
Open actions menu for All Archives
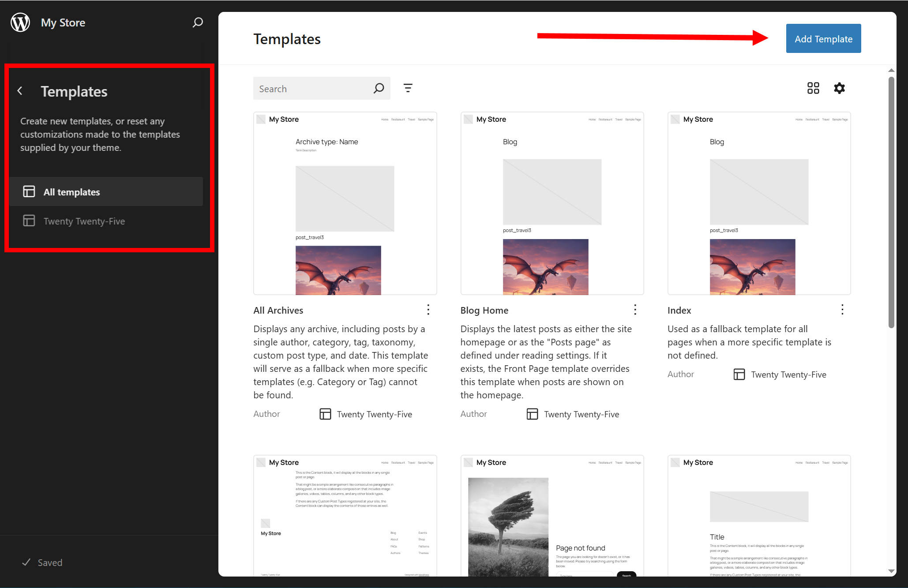(428, 310)
